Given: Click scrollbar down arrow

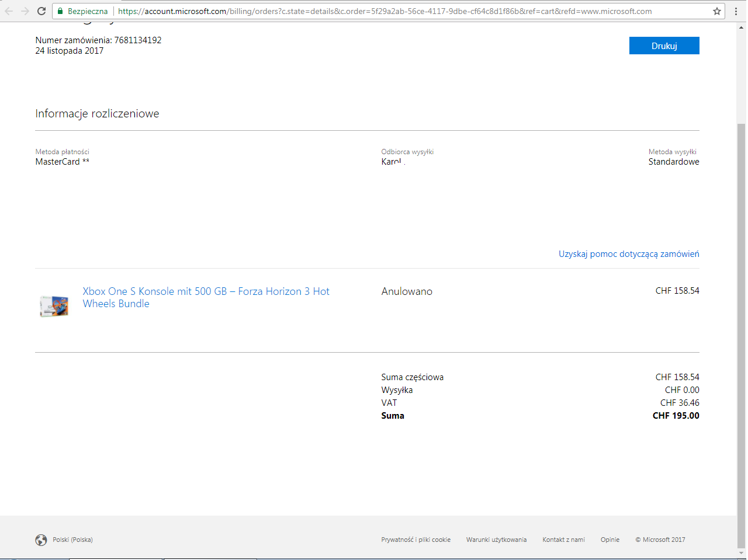Looking at the screenshot, I should point(742,553).
